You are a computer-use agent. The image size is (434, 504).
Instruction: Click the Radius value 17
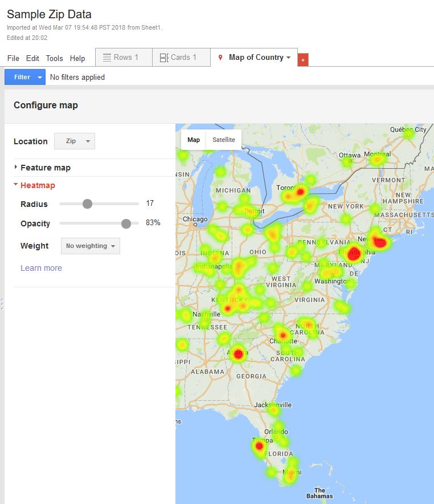point(150,203)
